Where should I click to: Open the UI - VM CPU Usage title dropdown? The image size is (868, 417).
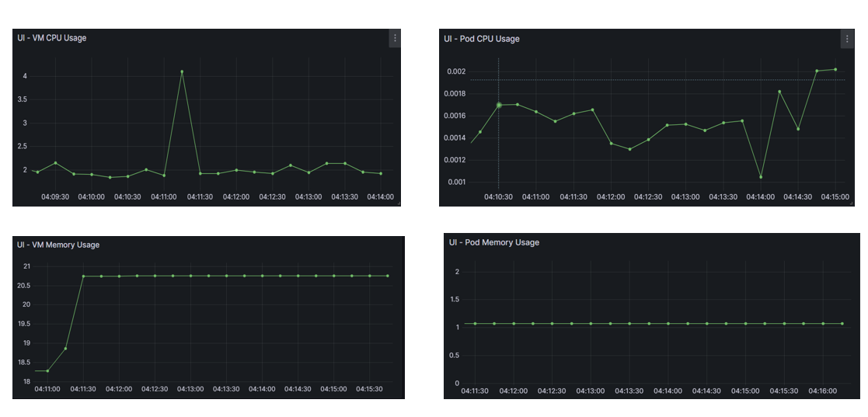click(52, 38)
